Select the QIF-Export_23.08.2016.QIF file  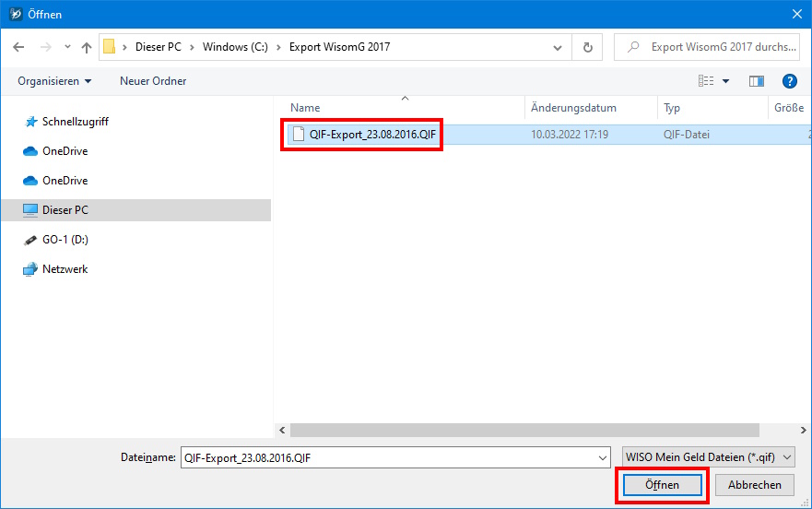372,135
